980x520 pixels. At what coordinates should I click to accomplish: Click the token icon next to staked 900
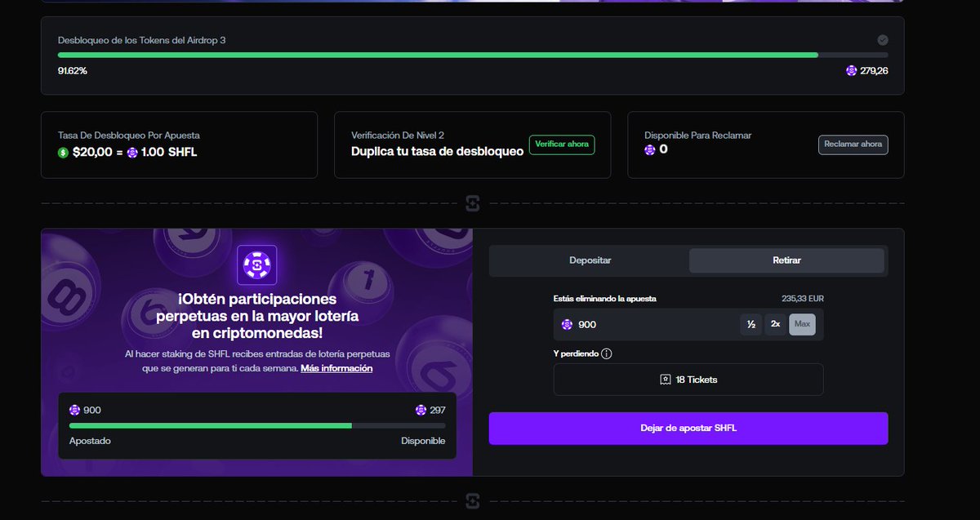[x=75, y=410]
